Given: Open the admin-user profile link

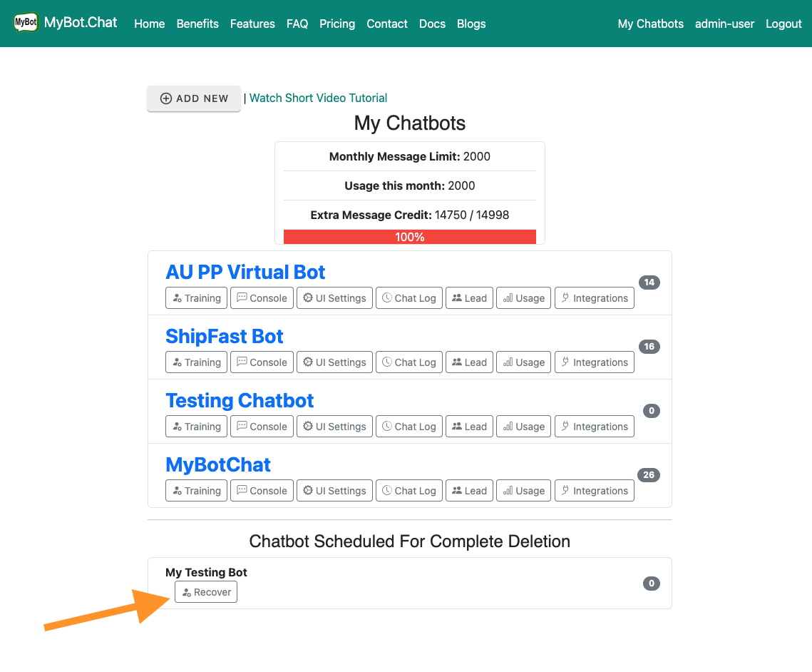Looking at the screenshot, I should tap(724, 24).
